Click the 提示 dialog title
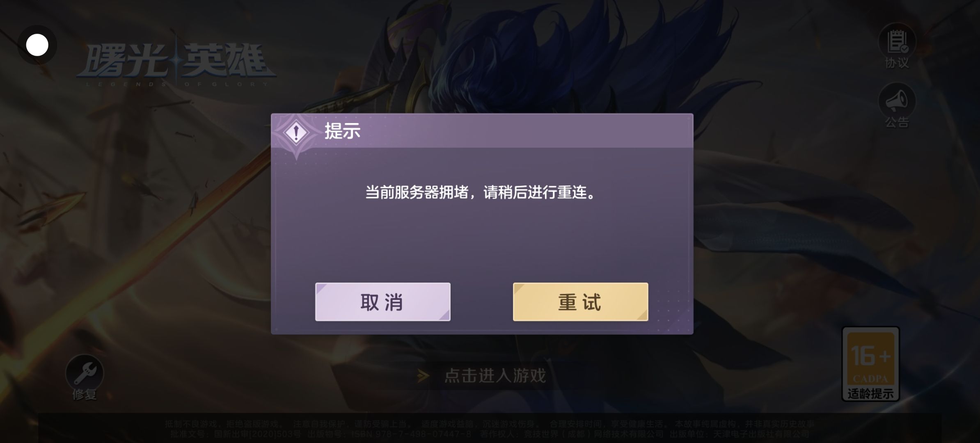980x443 pixels. (x=342, y=131)
